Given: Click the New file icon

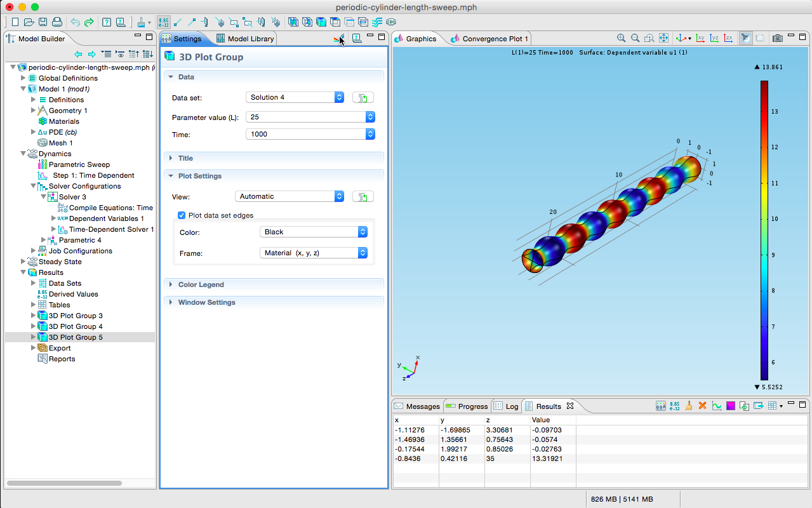Looking at the screenshot, I should click(x=15, y=22).
